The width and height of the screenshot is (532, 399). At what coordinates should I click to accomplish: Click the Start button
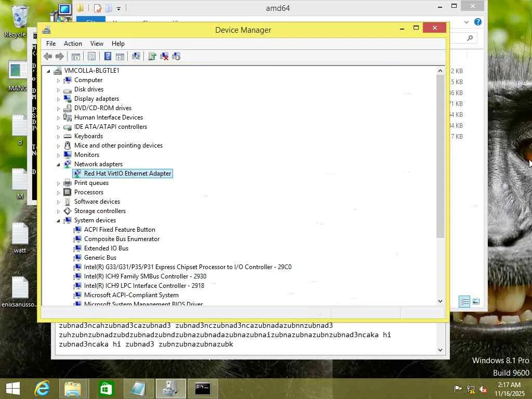click(x=13, y=389)
